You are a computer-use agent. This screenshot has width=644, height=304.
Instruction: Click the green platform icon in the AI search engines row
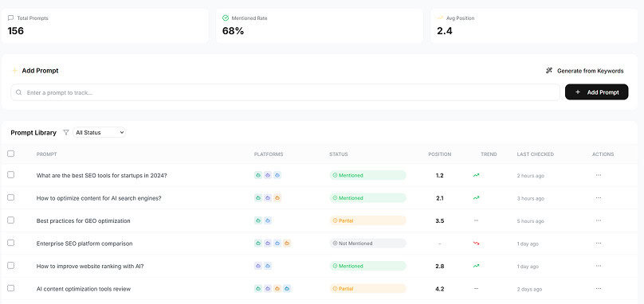click(258, 197)
